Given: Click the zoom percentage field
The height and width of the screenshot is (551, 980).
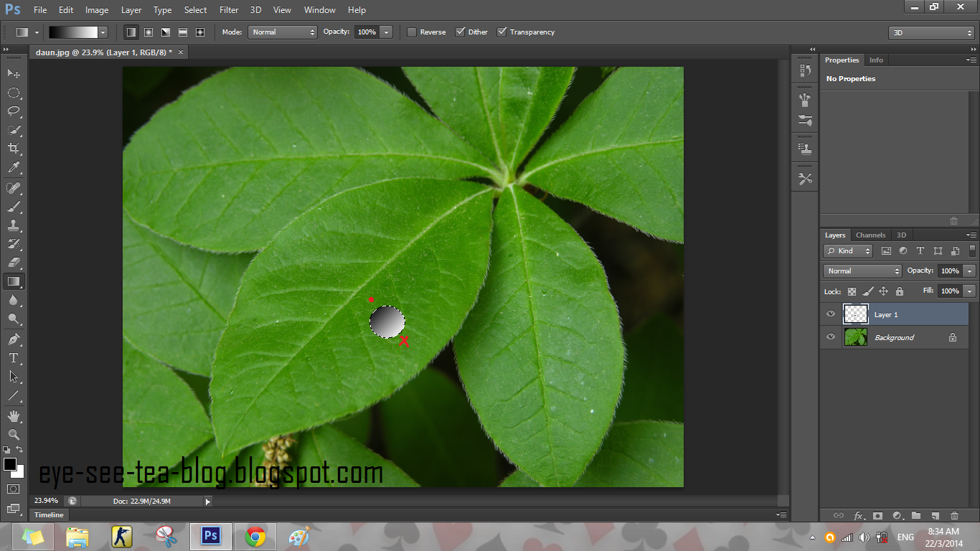Looking at the screenshot, I should [x=46, y=501].
